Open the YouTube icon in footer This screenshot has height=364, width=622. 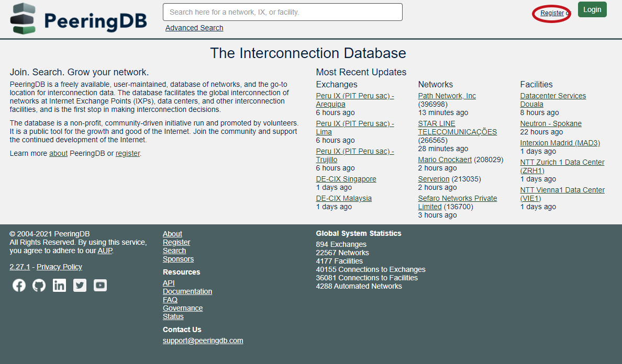[x=100, y=285]
